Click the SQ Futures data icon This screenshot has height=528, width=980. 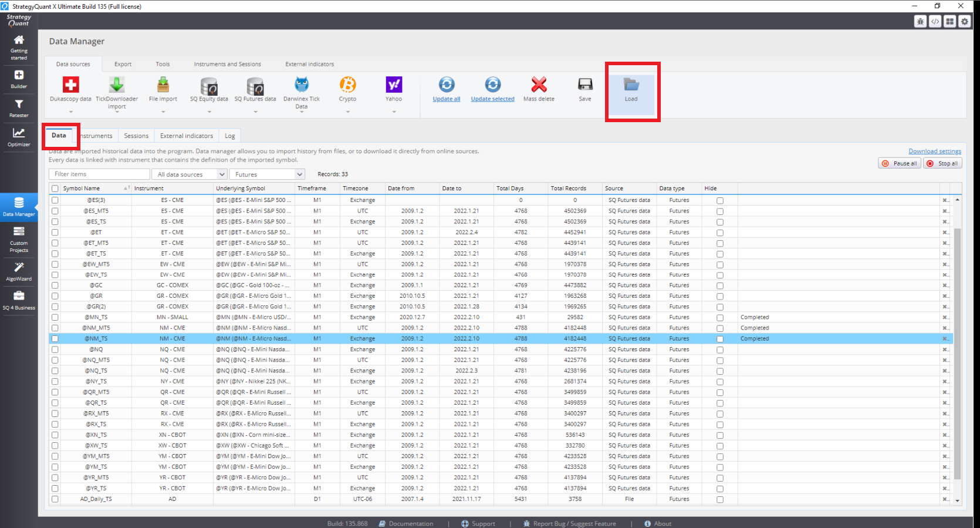[x=255, y=86]
